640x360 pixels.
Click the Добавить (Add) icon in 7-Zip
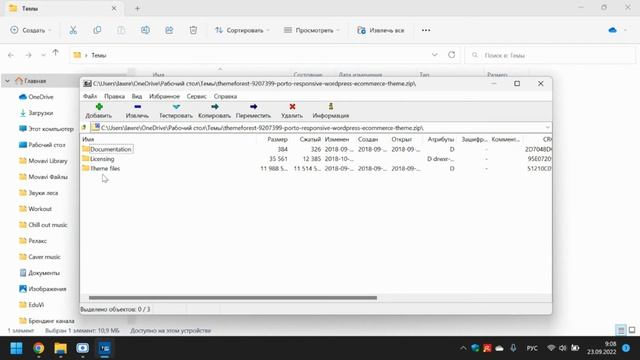pos(99,107)
